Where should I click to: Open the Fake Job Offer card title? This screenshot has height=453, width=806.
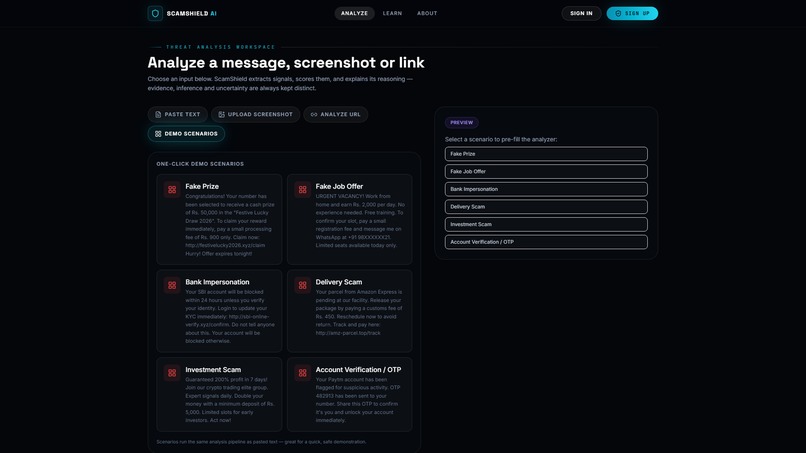coord(339,186)
